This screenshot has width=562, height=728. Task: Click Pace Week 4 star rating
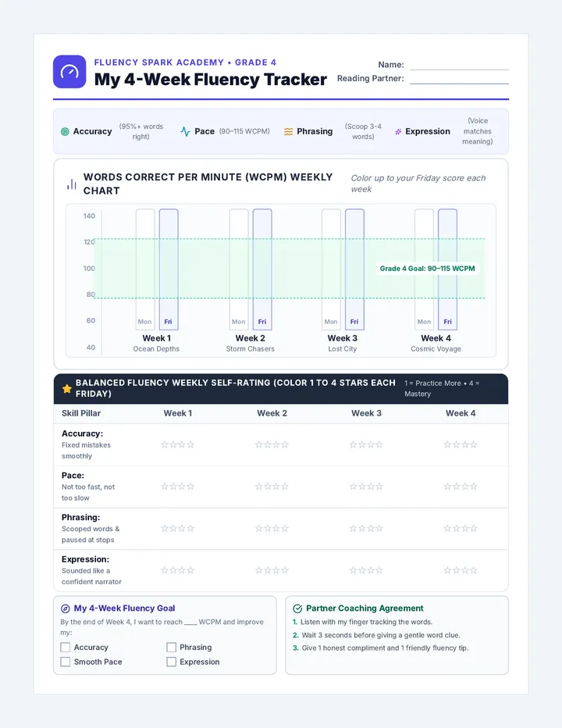461,487
